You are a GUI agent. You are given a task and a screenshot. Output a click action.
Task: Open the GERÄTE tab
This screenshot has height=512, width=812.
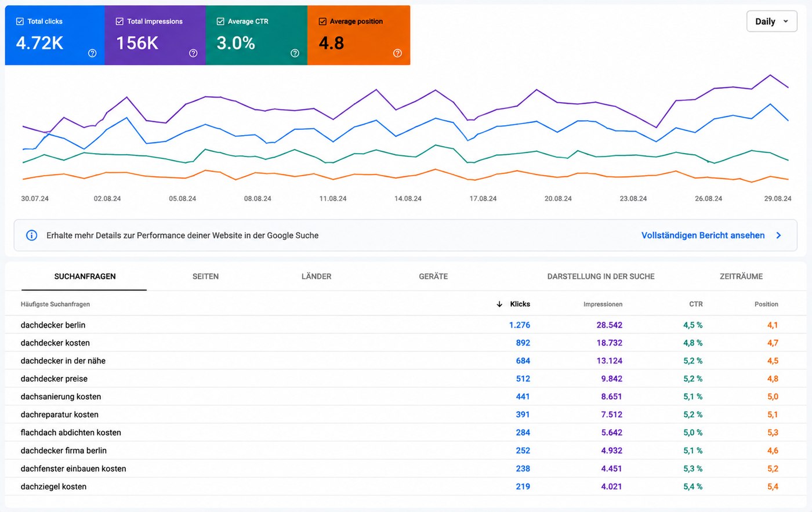[433, 277]
